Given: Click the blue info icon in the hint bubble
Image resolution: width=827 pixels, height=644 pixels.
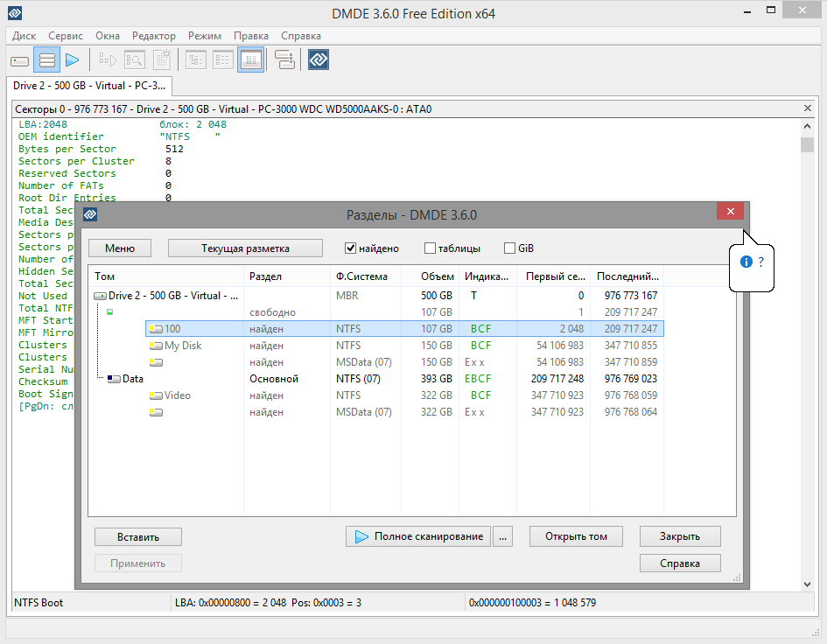Looking at the screenshot, I should pyautogui.click(x=746, y=262).
